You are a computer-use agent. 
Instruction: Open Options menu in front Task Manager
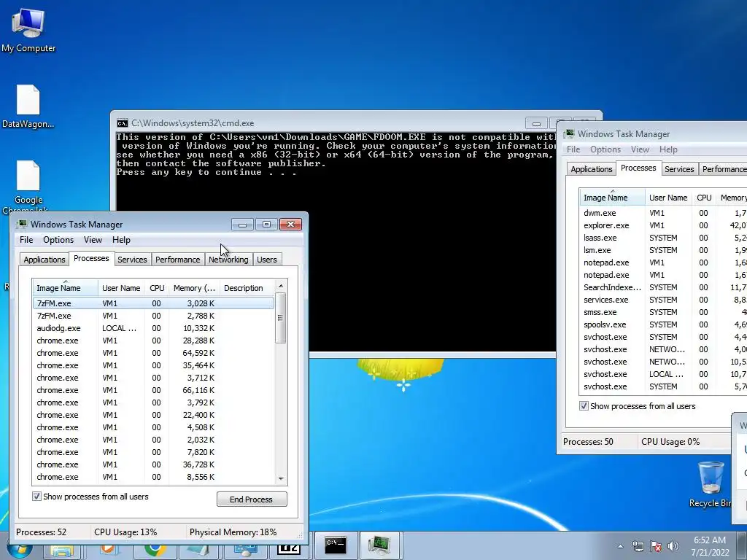pyautogui.click(x=58, y=239)
